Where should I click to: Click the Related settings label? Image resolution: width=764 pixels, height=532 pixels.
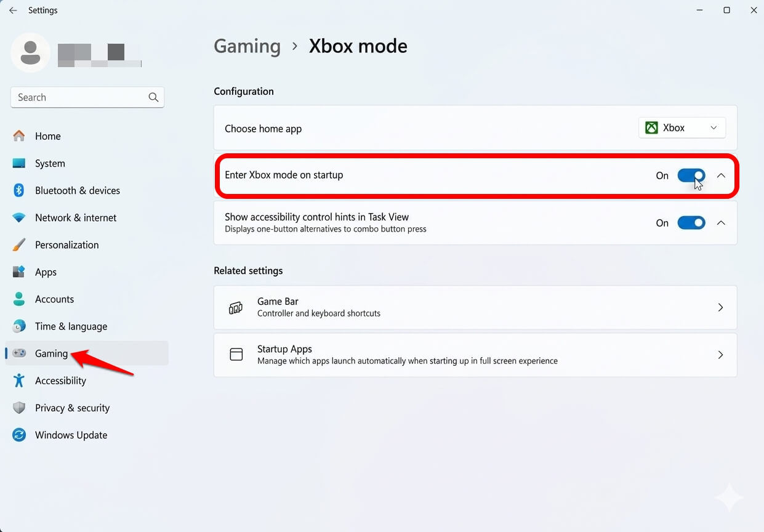tap(248, 270)
